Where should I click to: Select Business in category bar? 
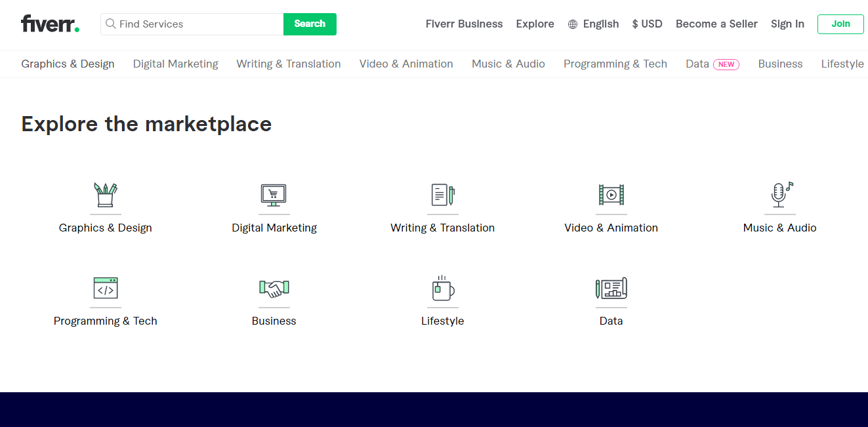780,64
